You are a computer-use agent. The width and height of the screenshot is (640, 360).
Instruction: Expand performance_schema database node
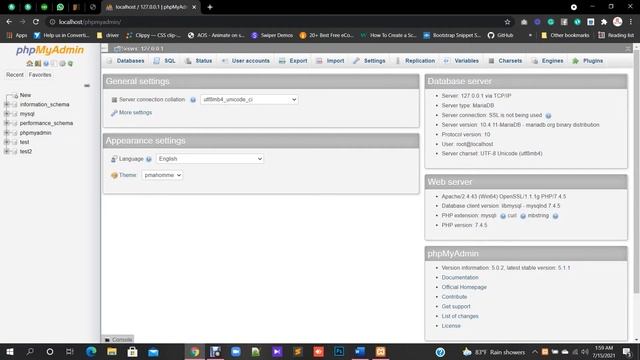[x=7, y=123]
